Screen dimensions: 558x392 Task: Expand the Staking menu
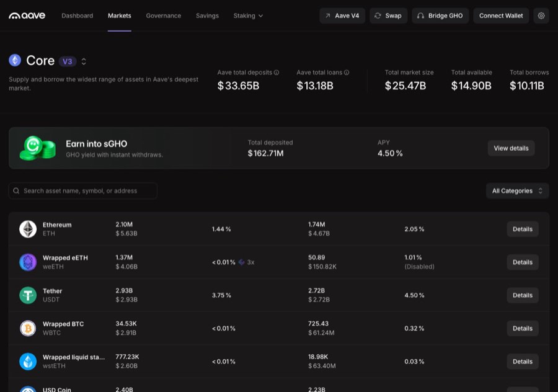pos(248,16)
